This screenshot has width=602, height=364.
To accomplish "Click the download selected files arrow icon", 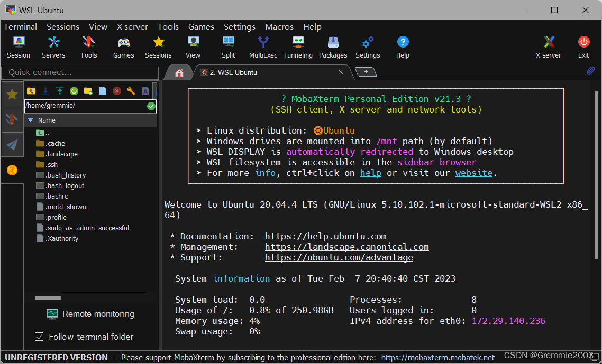I will [x=45, y=91].
